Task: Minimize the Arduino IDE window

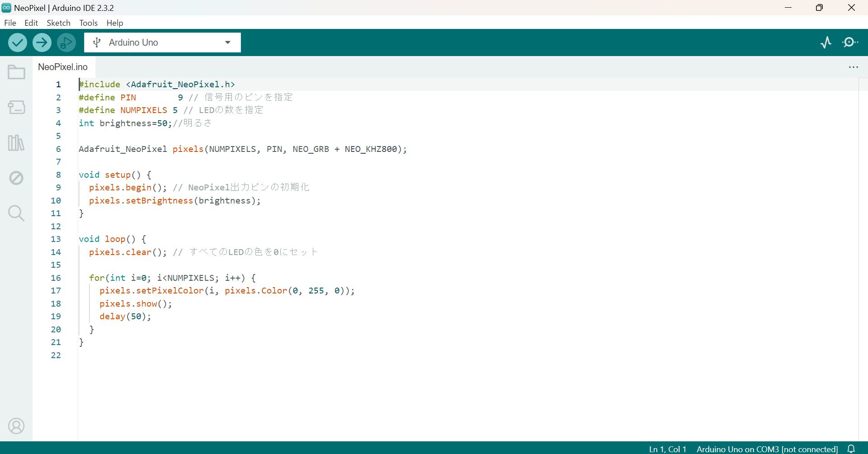Action: click(788, 8)
